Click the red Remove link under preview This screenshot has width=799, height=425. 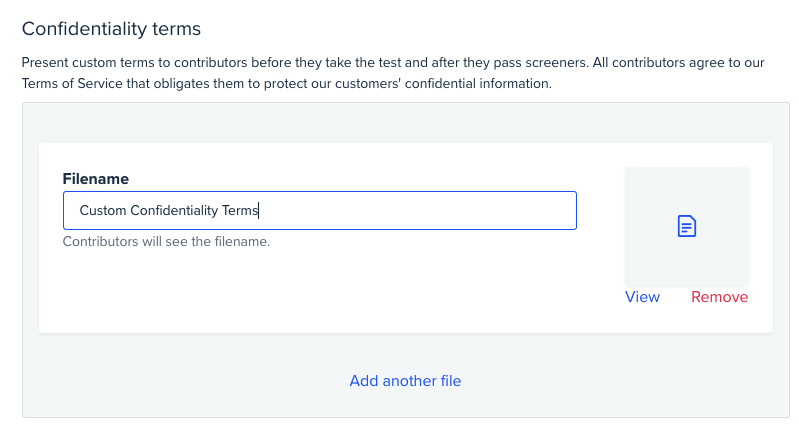(x=720, y=297)
